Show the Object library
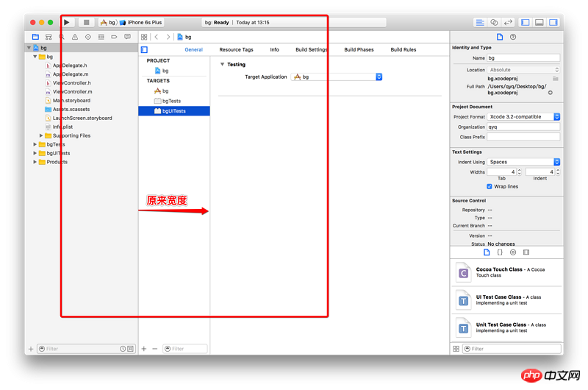The height and width of the screenshot is (390, 588). [x=513, y=252]
